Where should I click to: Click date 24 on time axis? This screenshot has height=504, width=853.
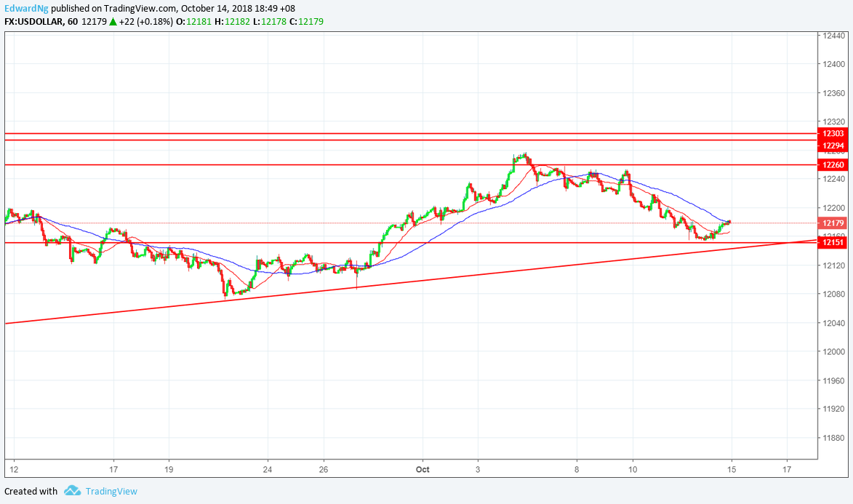pos(268,469)
